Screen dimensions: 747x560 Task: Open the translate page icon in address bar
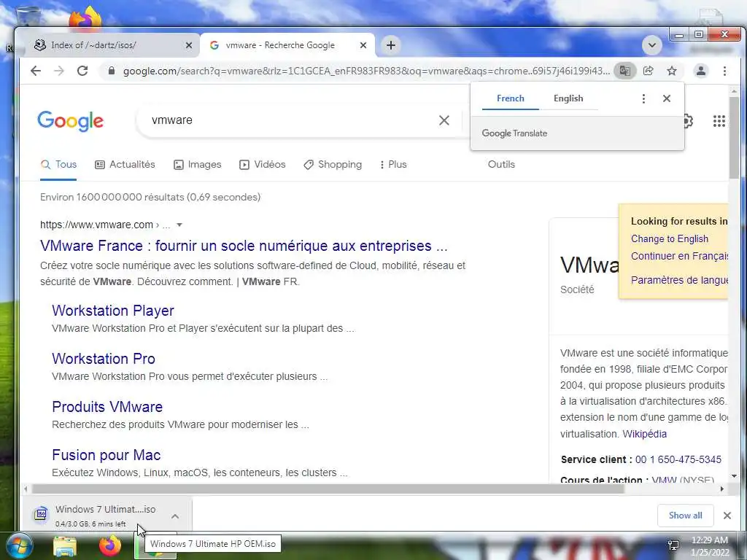[624, 71]
